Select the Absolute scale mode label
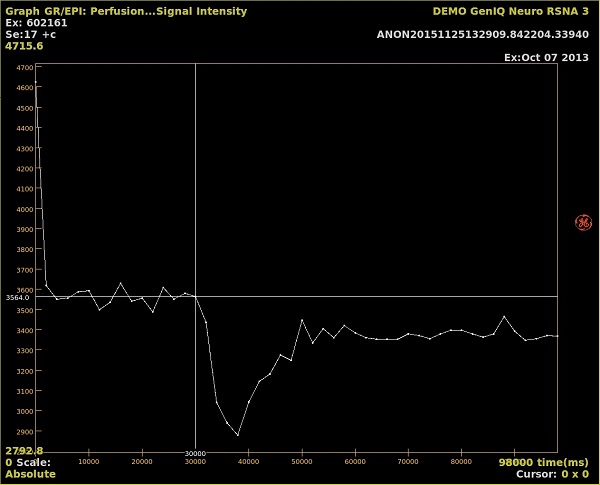The height and width of the screenshot is (485, 600). point(30,474)
